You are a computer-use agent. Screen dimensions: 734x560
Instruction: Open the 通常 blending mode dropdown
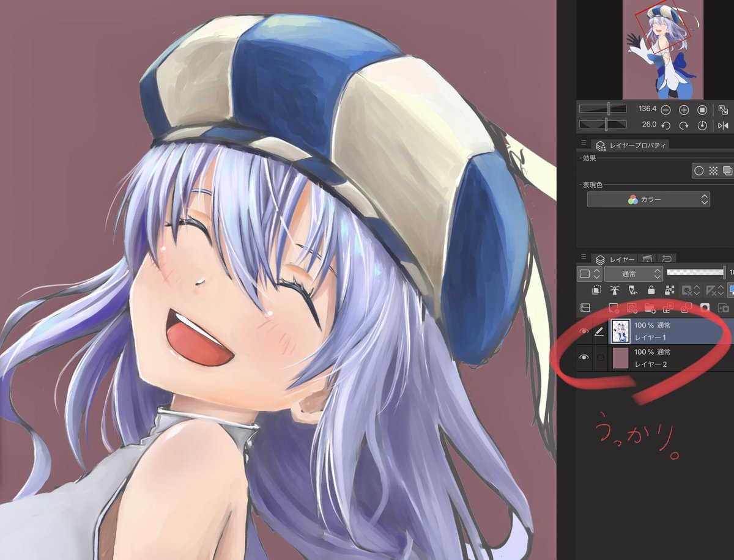[x=634, y=273]
